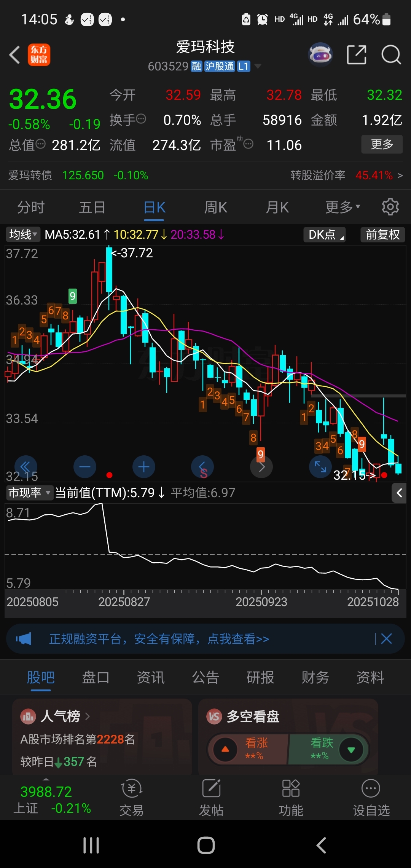Tap the 32.15 low marker on chart

click(x=354, y=475)
